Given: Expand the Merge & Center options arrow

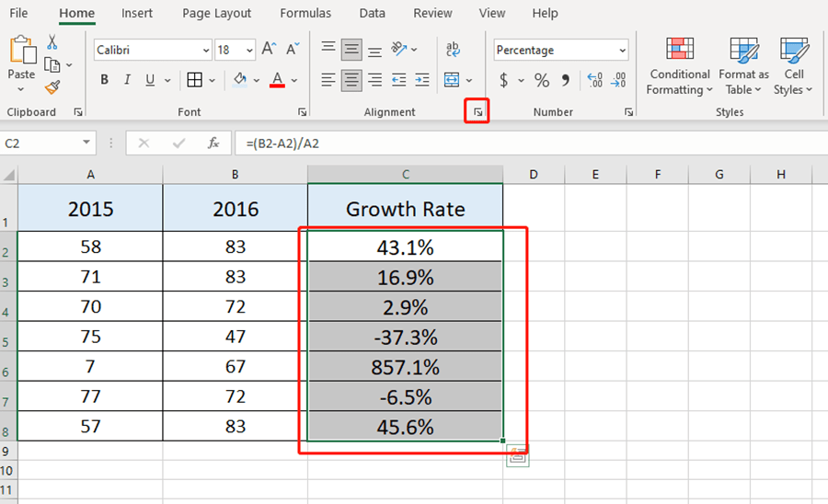Looking at the screenshot, I should coord(469,80).
